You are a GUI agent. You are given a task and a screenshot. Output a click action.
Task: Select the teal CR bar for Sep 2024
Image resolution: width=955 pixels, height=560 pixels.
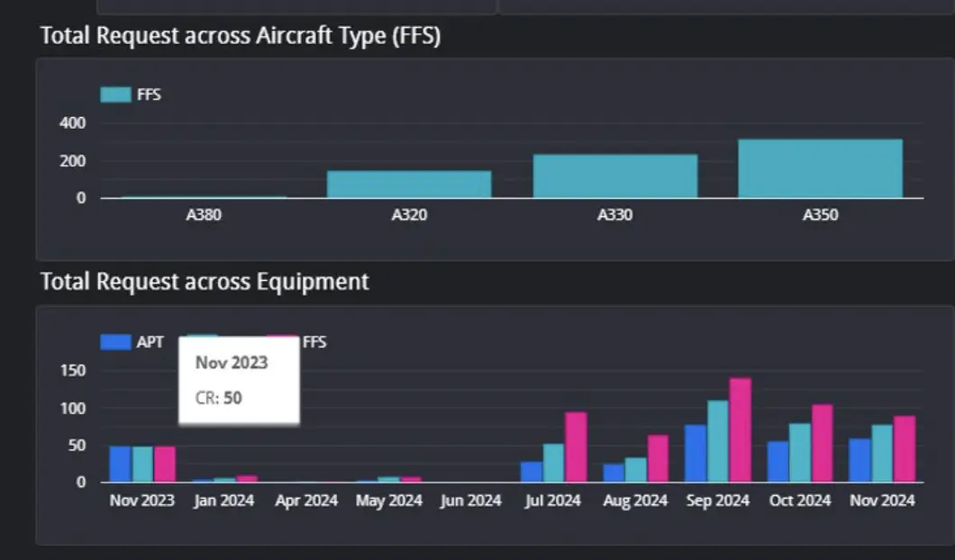718,441
